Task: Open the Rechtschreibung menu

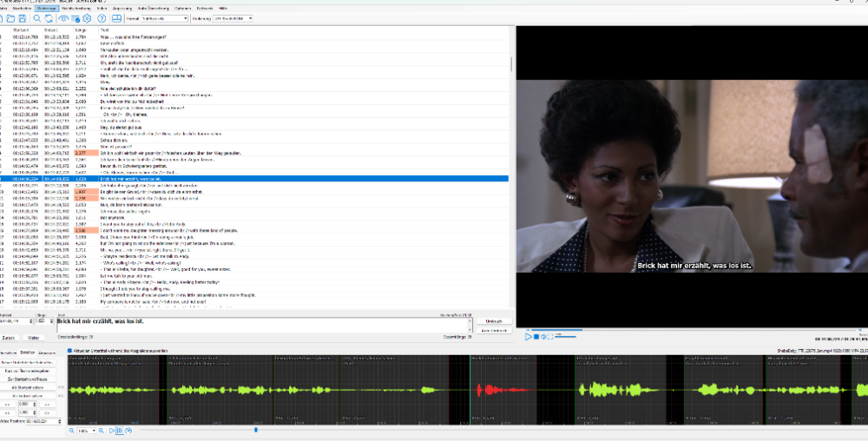Action: (76, 9)
